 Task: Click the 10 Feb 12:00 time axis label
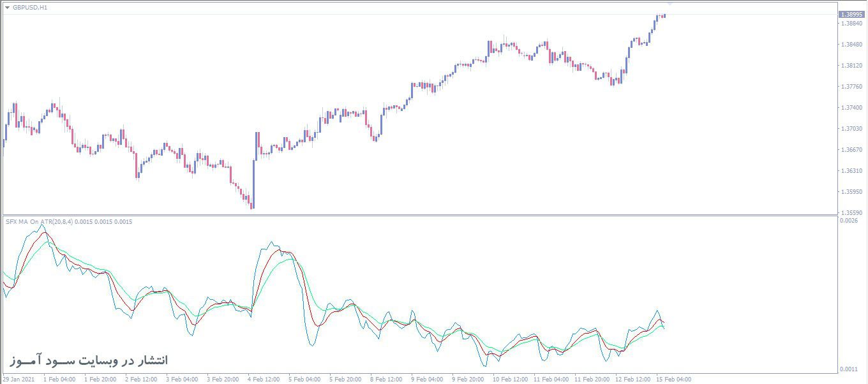pos(510,380)
